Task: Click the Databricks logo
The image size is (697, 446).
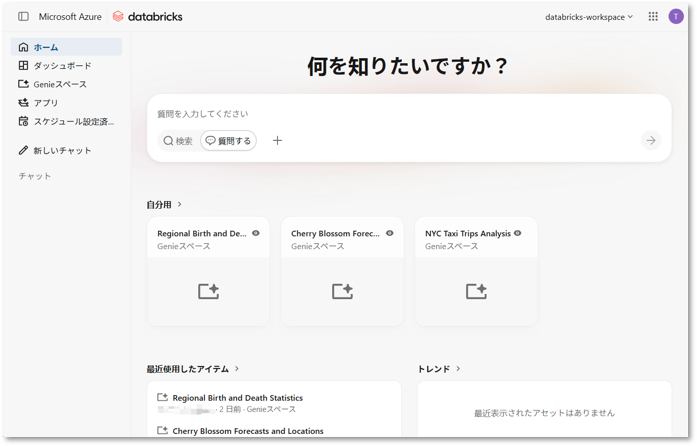Action: [x=148, y=17]
